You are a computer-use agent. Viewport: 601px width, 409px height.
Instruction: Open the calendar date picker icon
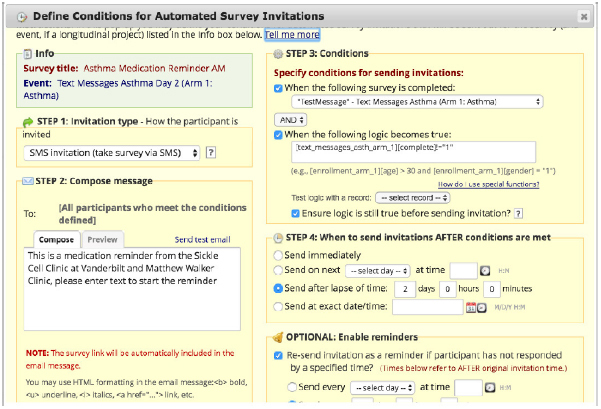coord(471,307)
